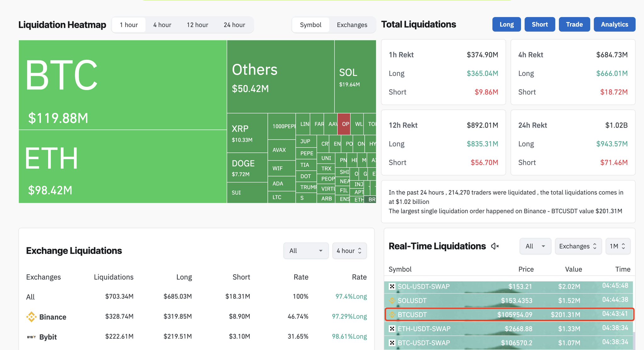644x350 pixels.
Task: Click the SUI heatmap tile
Action: [247, 193]
